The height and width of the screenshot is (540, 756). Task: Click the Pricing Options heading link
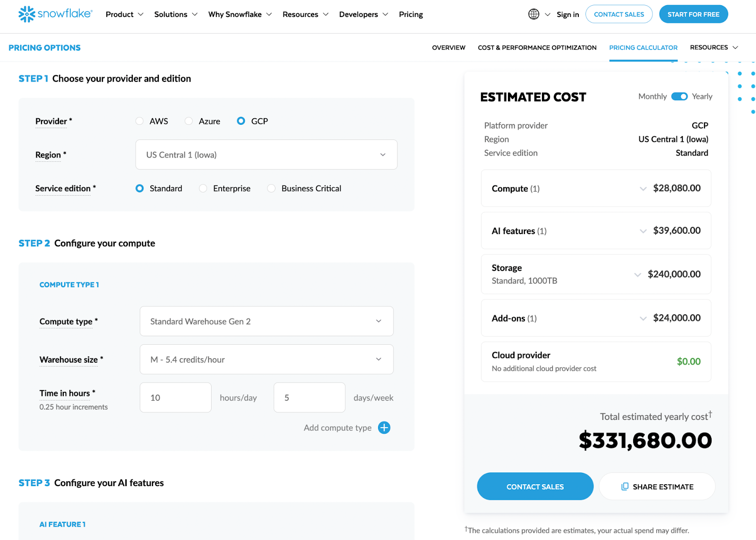coord(44,47)
